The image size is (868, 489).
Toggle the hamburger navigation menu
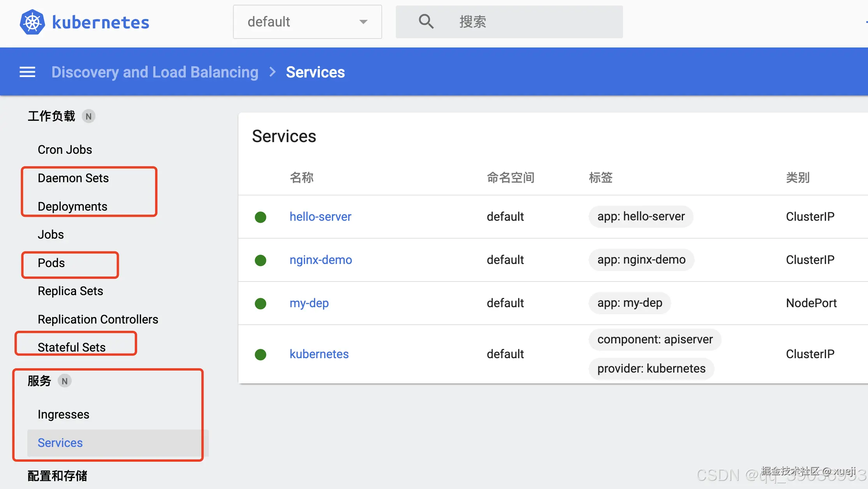[x=27, y=72]
